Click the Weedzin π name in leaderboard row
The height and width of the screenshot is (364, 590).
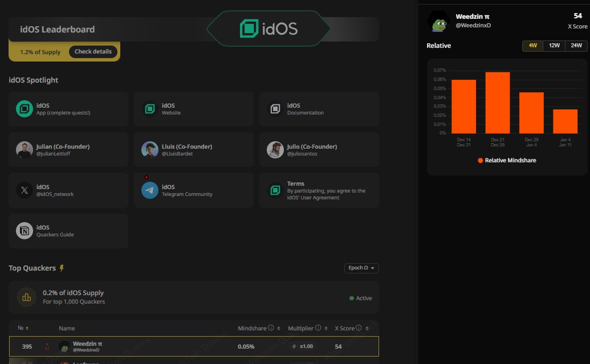87,343
